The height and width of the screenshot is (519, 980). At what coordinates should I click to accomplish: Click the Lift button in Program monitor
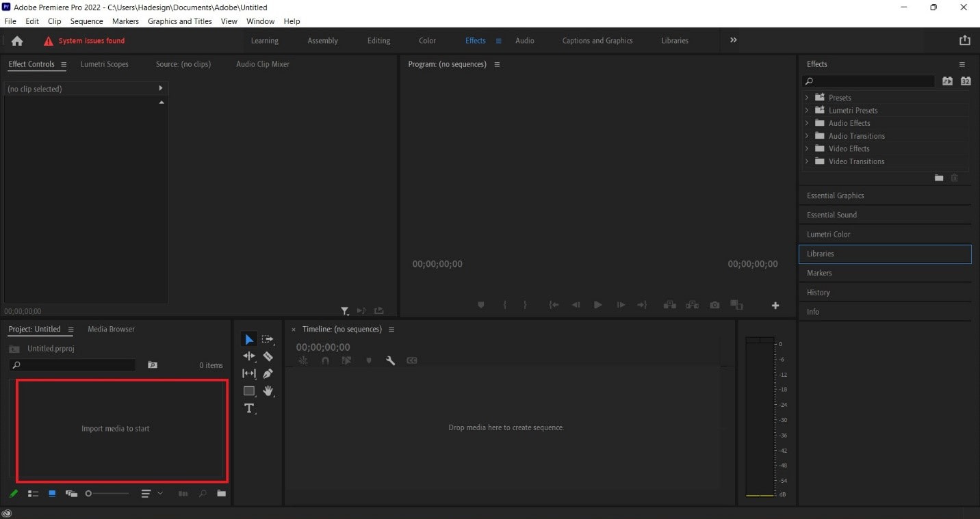coord(669,305)
